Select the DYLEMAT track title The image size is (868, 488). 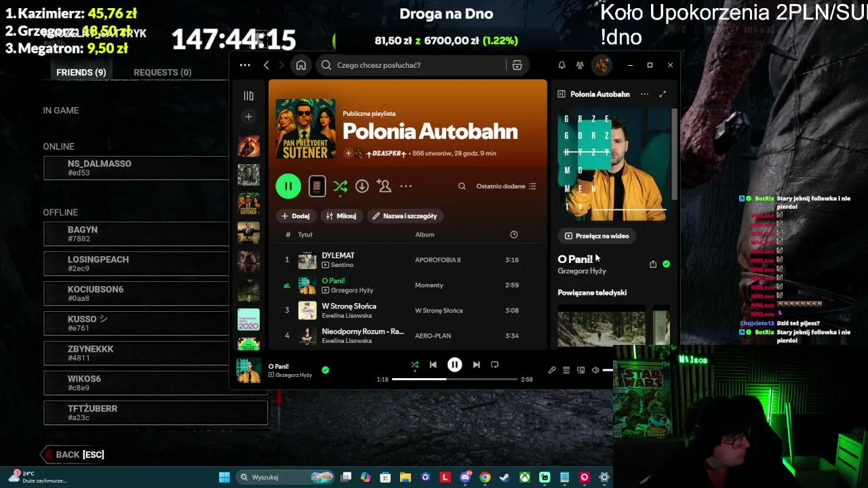click(338, 256)
